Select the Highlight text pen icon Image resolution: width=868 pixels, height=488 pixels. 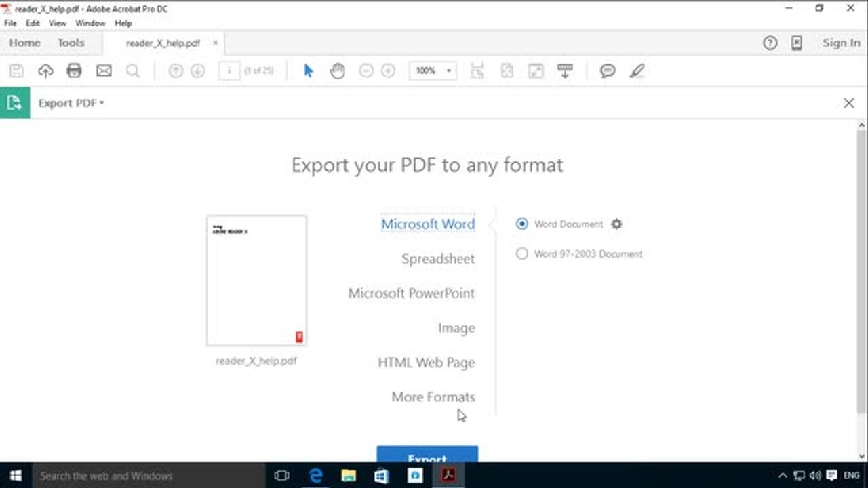(637, 70)
